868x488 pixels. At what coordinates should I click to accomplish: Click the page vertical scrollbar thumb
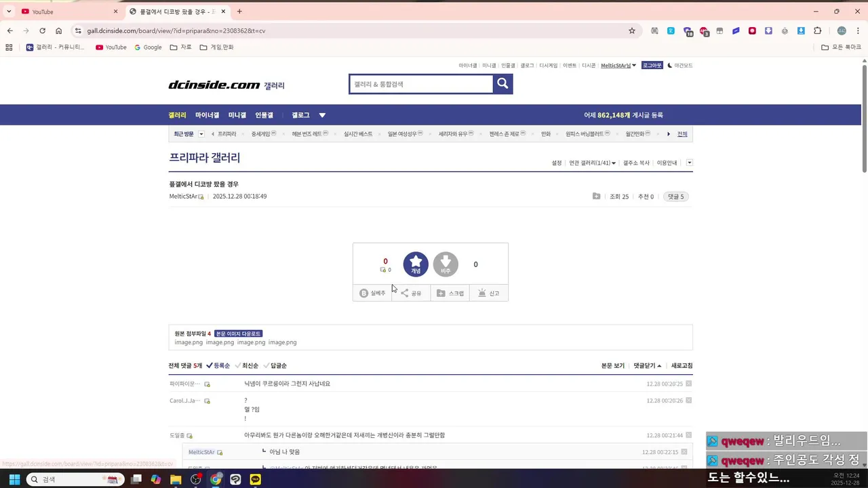click(865, 119)
